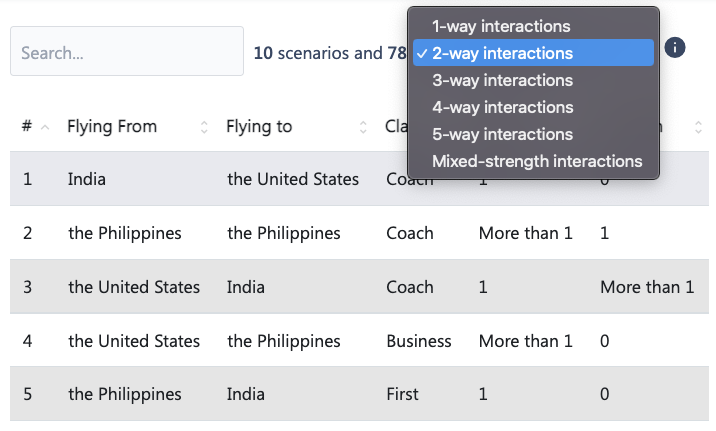The height and width of the screenshot is (431, 716).
Task: Click row 3's 'More than 1' cell
Action: click(x=646, y=287)
